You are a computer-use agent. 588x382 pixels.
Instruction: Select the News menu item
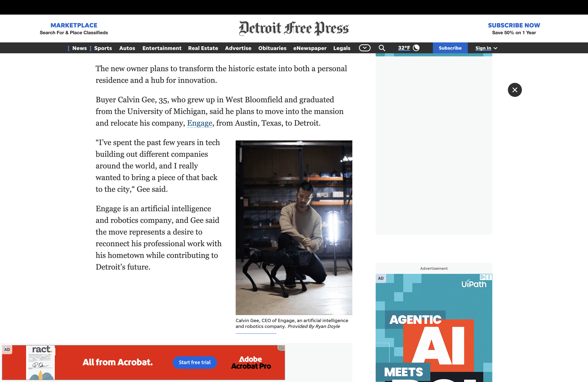click(x=80, y=48)
